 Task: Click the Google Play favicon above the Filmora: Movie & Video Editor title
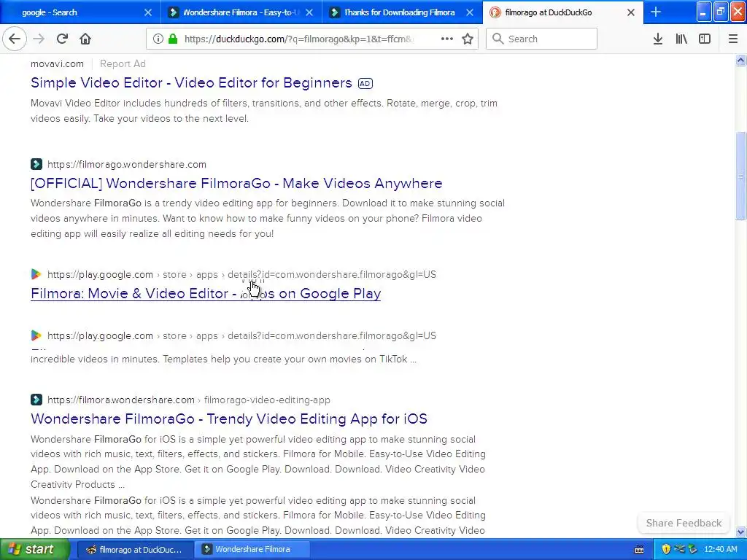(x=36, y=274)
